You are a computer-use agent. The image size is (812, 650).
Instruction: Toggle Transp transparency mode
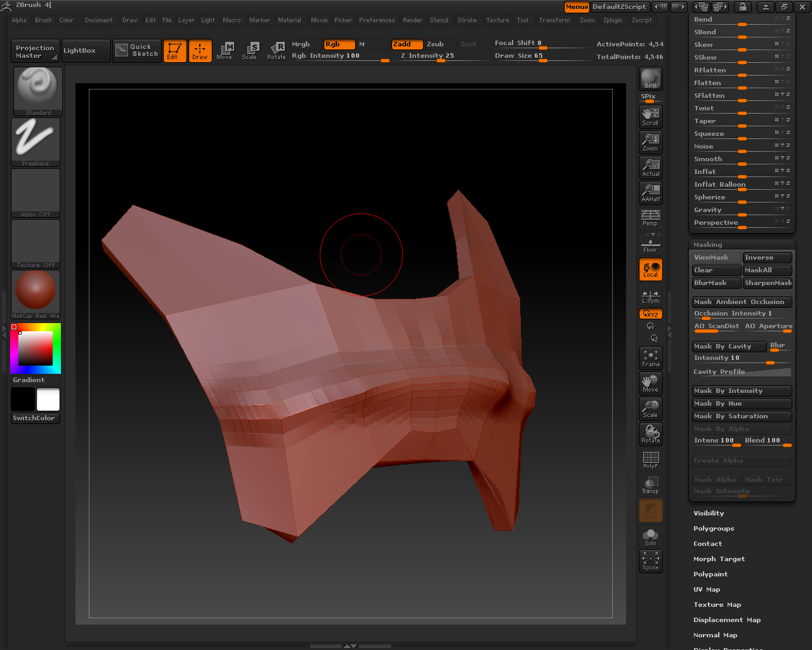650,485
